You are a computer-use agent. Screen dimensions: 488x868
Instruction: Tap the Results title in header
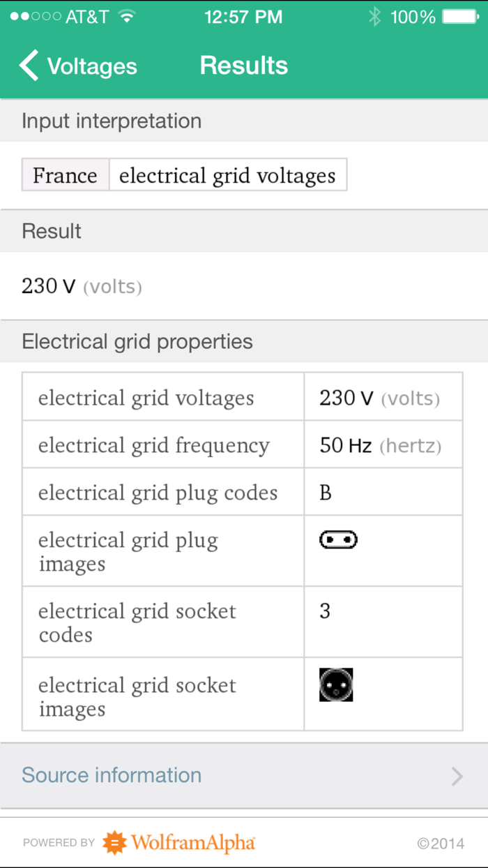(244, 66)
